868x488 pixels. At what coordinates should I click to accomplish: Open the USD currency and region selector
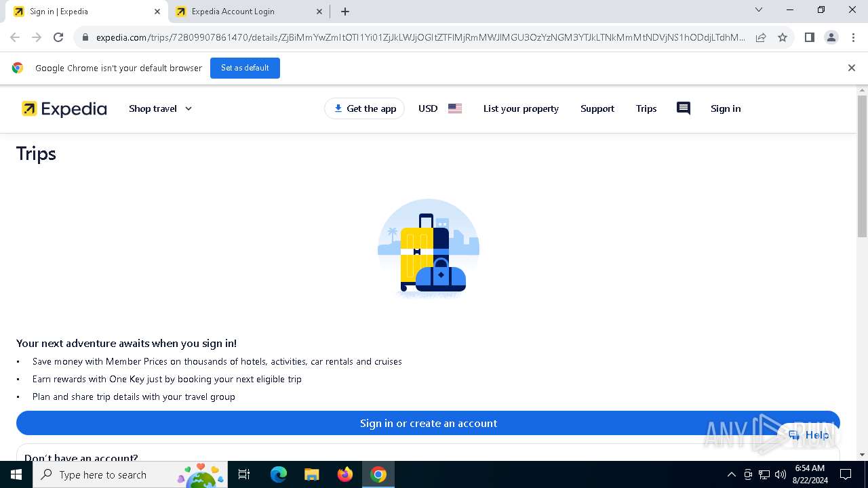[x=440, y=108]
